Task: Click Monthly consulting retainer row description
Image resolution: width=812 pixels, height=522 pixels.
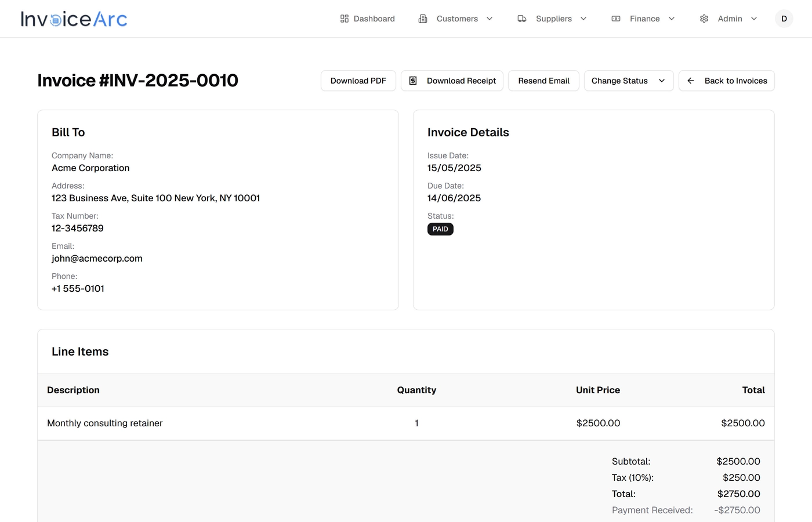Action: coord(105,423)
